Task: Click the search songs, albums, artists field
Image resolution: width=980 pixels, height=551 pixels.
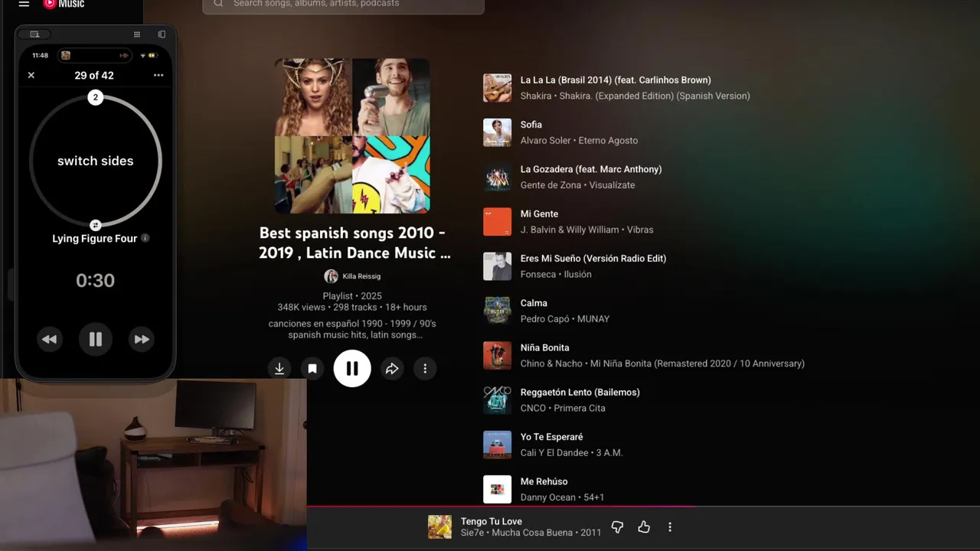Action: (x=343, y=5)
